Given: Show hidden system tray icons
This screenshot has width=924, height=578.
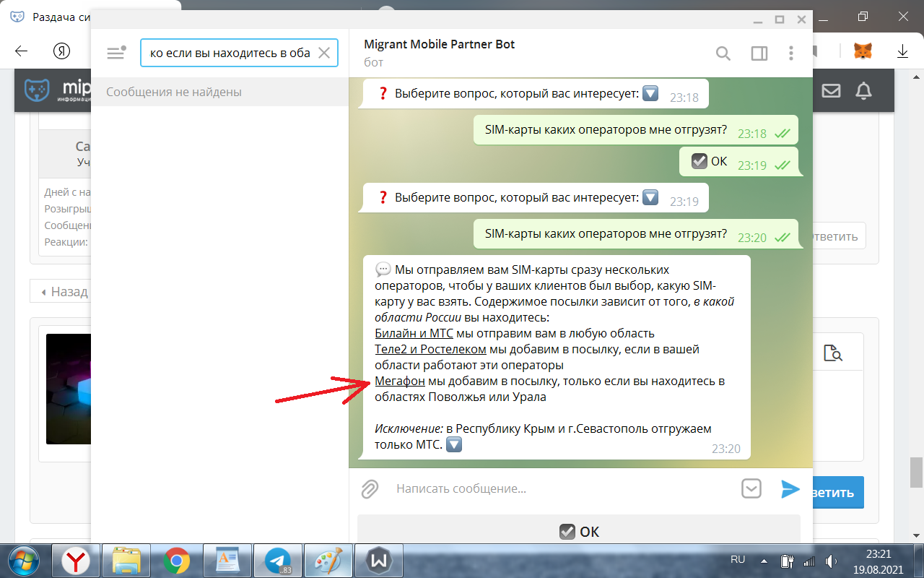Looking at the screenshot, I should pyautogui.click(x=764, y=561).
